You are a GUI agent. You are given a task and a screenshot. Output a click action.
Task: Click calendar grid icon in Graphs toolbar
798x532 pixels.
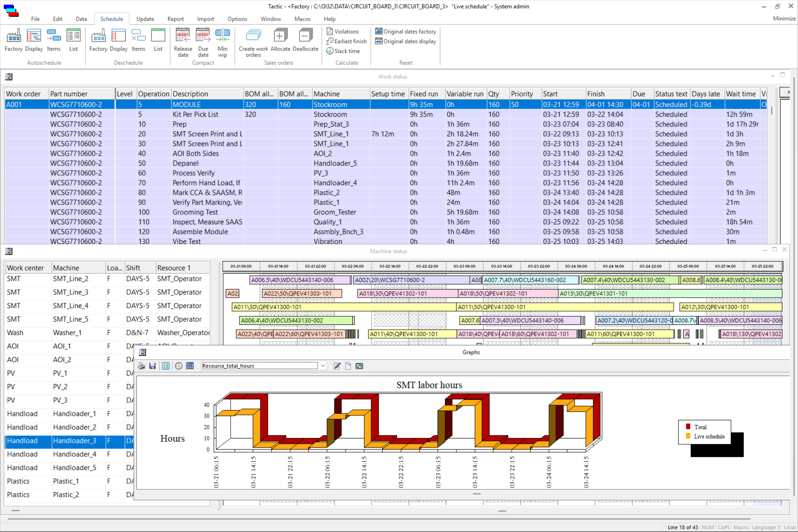point(190,366)
